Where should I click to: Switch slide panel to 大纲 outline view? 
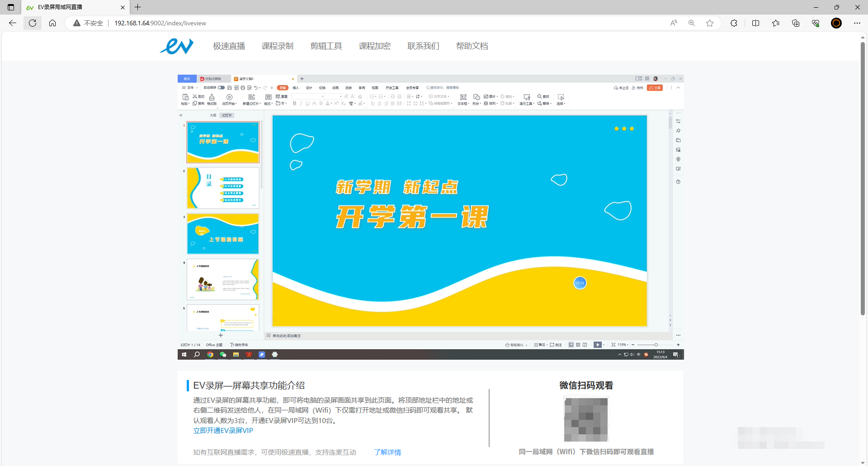tap(212, 115)
